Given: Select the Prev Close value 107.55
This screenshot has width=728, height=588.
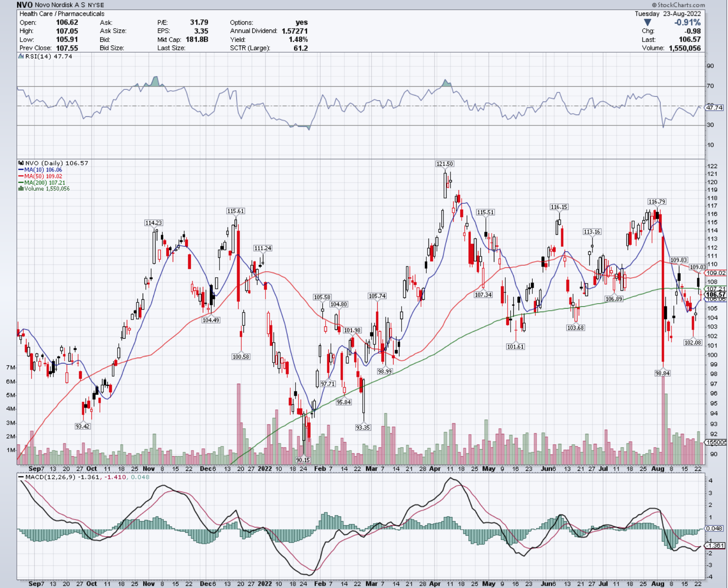Looking at the screenshot, I should coord(67,48).
